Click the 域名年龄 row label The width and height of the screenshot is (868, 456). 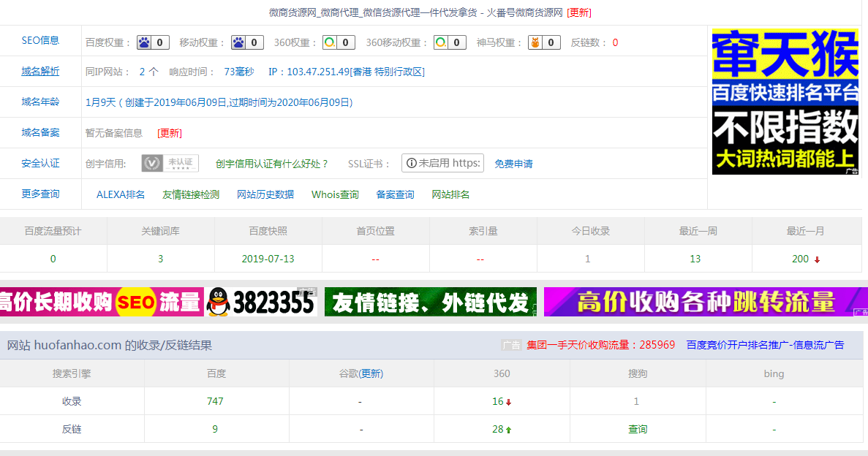point(40,102)
